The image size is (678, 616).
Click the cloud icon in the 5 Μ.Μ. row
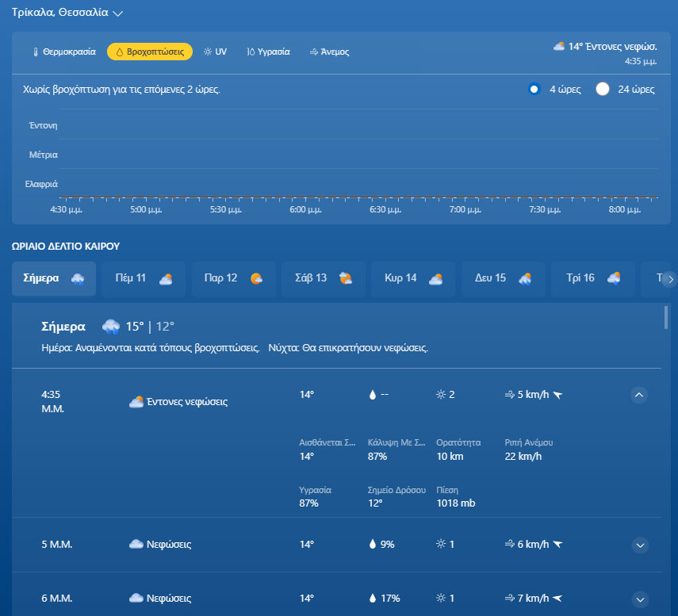(x=136, y=545)
